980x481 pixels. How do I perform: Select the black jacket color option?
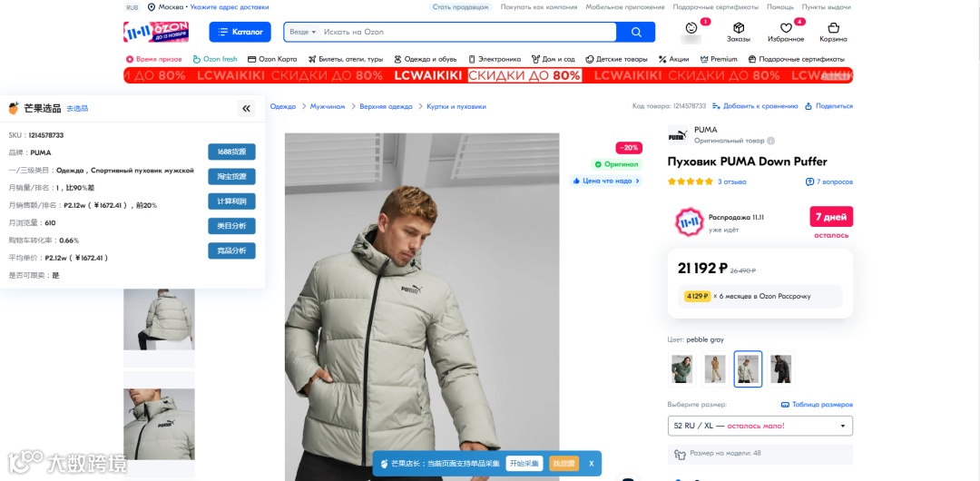(x=781, y=369)
